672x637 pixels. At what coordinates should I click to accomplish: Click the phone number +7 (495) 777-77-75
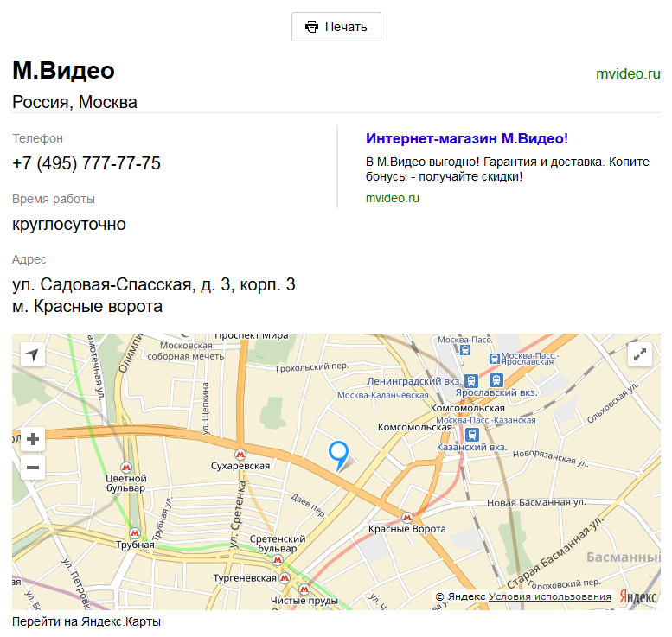tap(86, 163)
